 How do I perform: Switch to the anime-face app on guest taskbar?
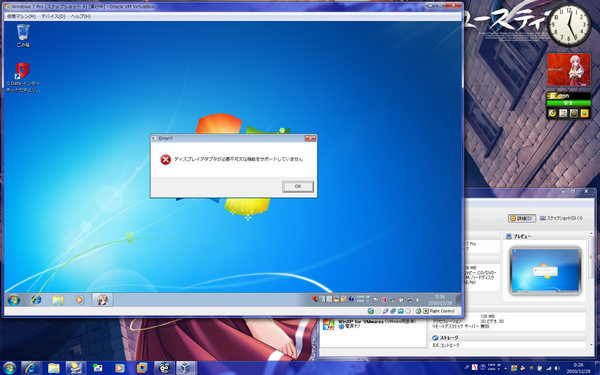point(102,300)
